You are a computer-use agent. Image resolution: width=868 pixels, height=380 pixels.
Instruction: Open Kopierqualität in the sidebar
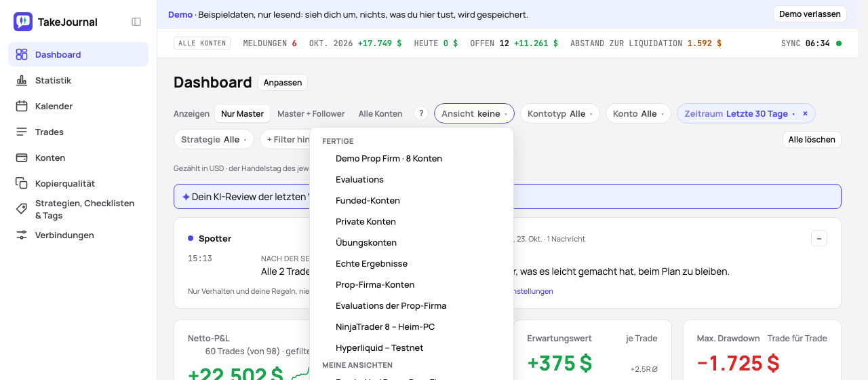[x=78, y=183]
